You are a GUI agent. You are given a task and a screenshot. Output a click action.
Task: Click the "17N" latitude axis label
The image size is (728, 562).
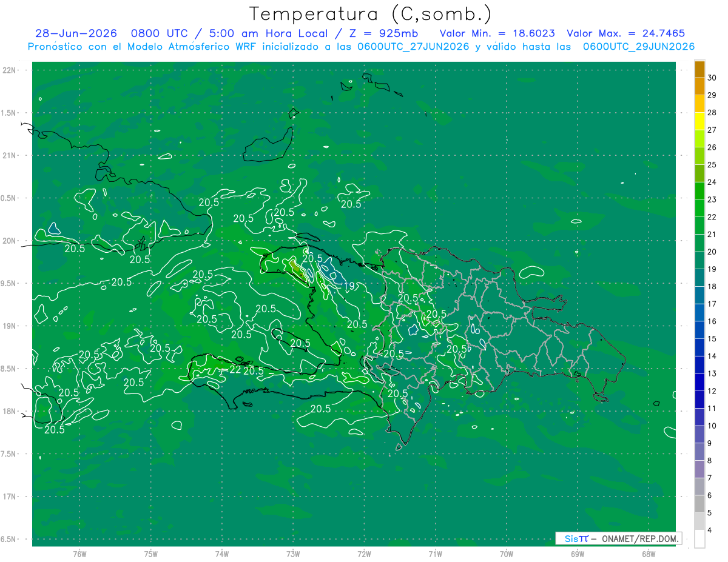8,497
